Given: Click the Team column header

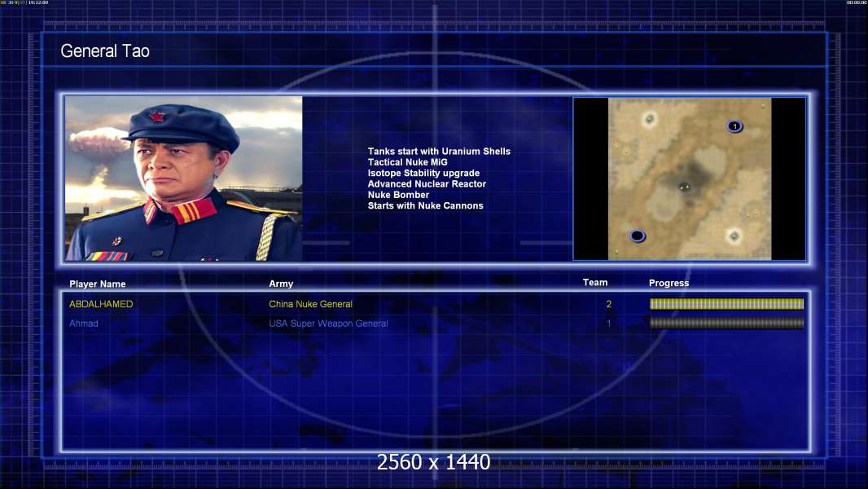Looking at the screenshot, I should [595, 283].
